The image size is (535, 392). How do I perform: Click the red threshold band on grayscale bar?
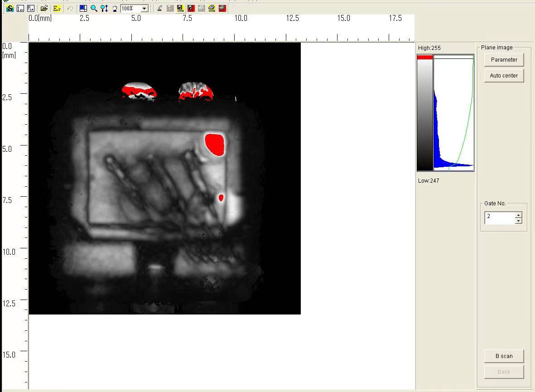[425, 57]
